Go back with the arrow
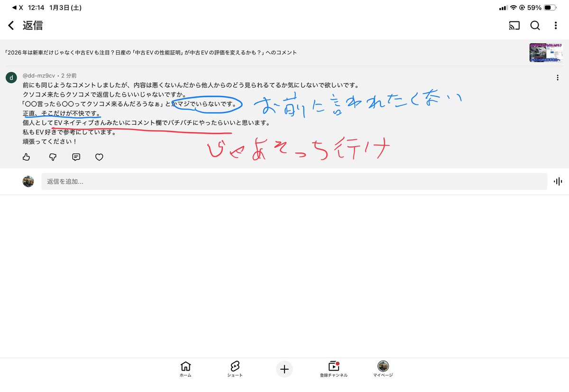This screenshot has width=569, height=392. point(10,26)
